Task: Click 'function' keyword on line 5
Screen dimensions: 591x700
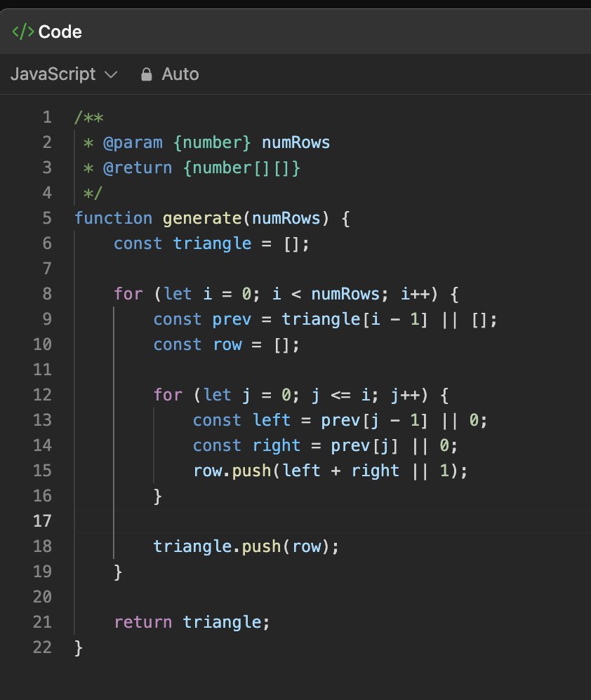Action: click(x=114, y=218)
